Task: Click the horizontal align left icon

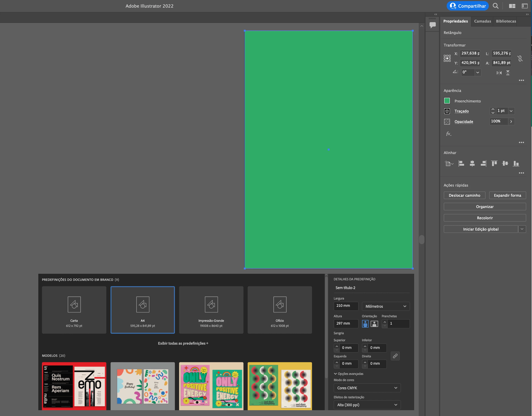Action: 461,163
